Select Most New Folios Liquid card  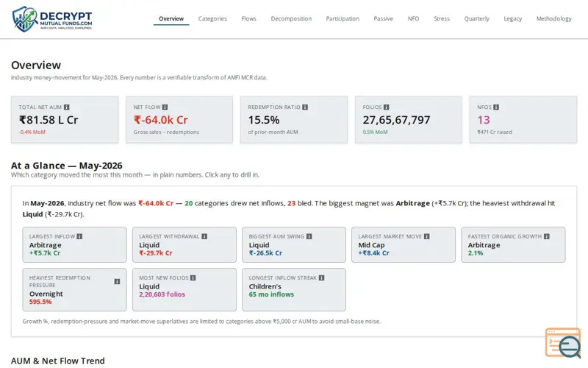(x=184, y=289)
